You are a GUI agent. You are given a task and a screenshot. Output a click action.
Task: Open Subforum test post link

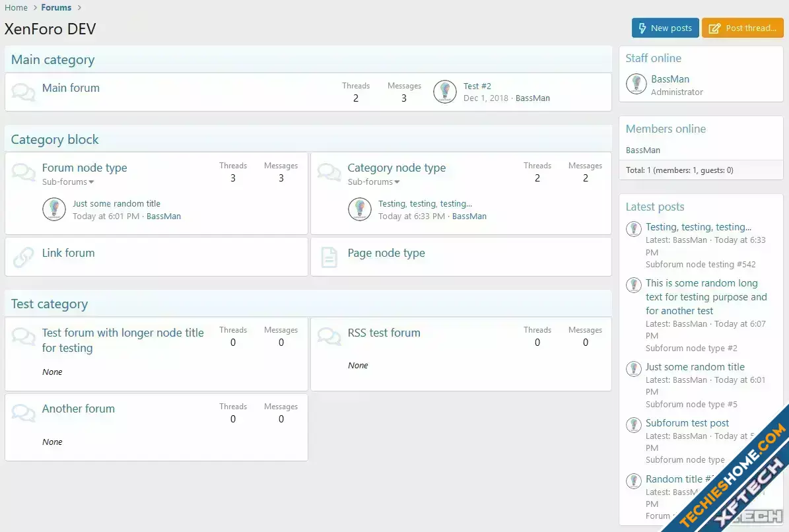687,423
